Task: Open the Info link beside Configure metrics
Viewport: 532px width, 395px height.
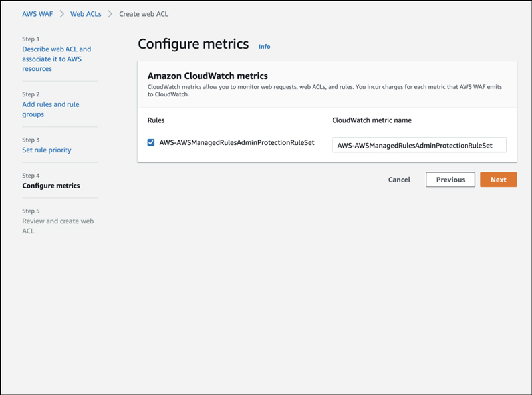Action: click(264, 47)
